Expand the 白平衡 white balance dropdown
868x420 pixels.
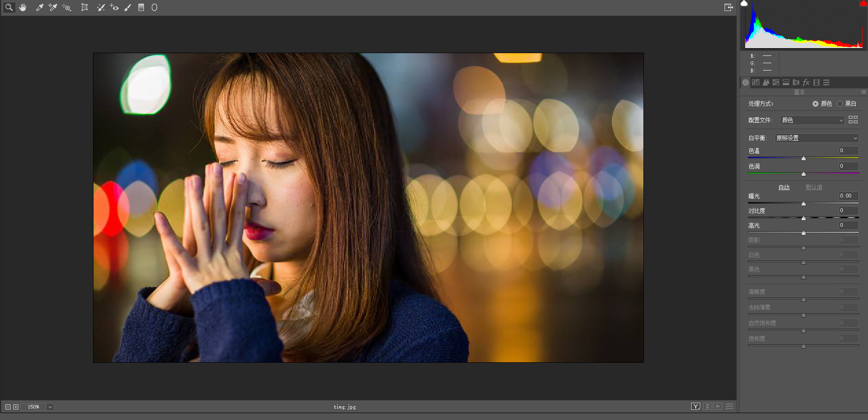point(816,138)
